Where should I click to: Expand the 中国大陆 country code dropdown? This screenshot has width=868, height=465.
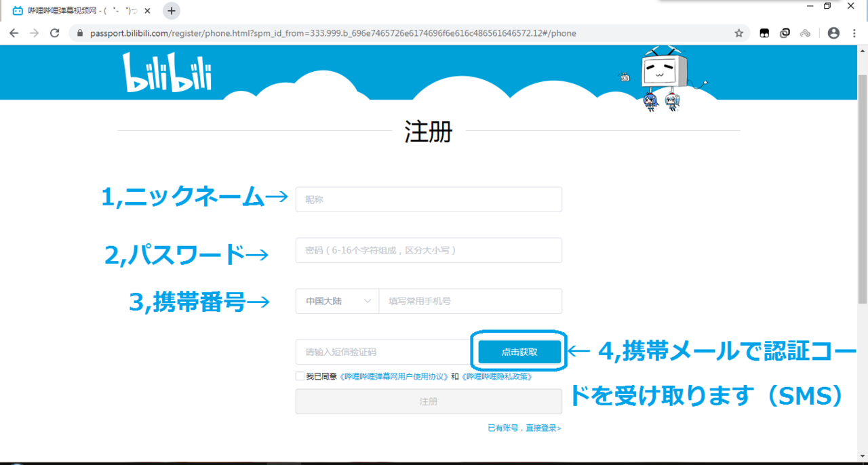(337, 301)
